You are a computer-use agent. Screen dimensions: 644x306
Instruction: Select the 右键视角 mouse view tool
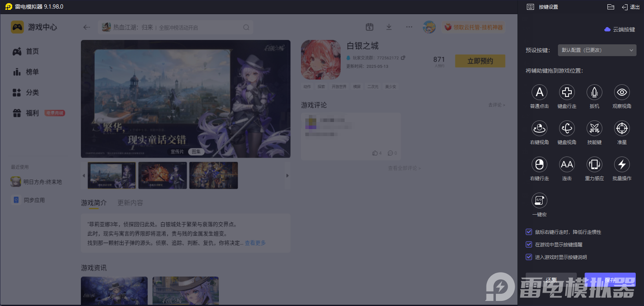point(539,128)
